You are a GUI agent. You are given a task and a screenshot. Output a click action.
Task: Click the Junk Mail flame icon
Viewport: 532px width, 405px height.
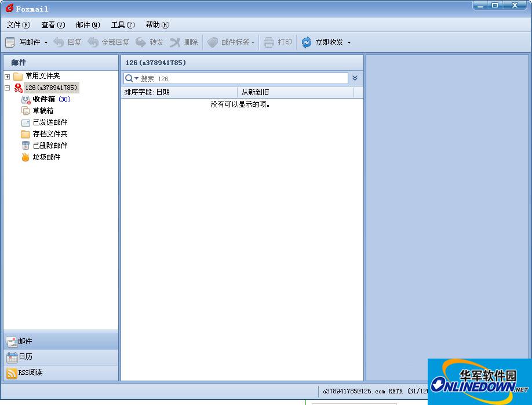tap(25, 157)
